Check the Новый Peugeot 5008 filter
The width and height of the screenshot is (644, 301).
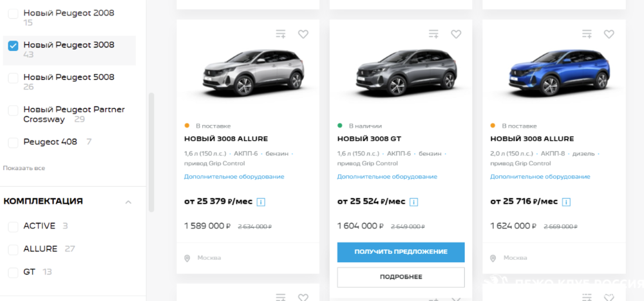click(x=13, y=78)
